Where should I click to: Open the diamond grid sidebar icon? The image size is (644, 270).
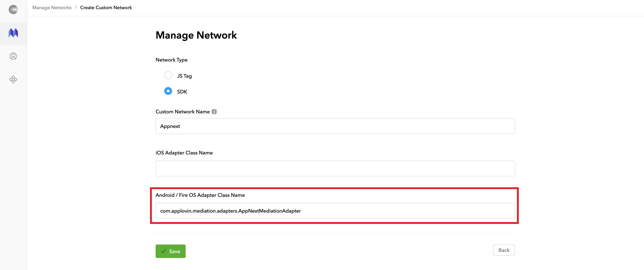pos(13,80)
